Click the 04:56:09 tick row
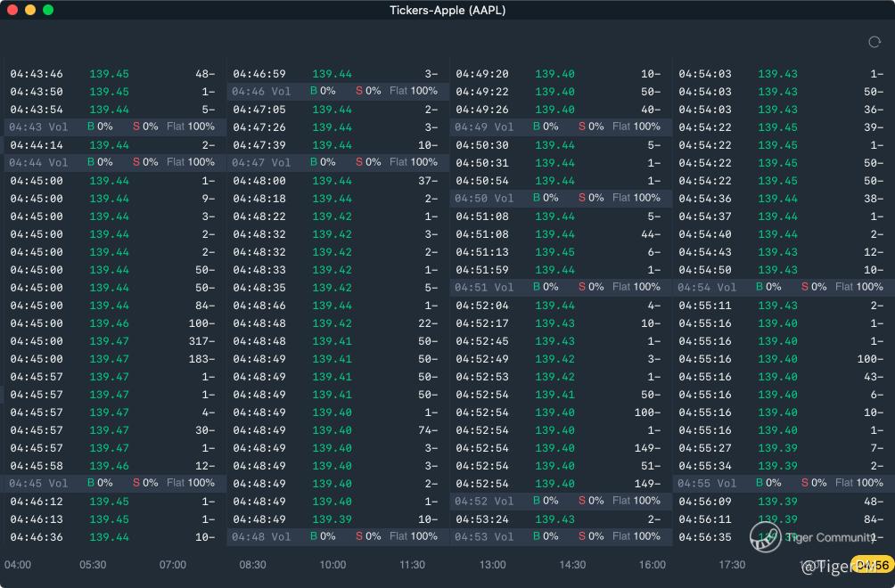The height and width of the screenshot is (588, 895). (784, 502)
